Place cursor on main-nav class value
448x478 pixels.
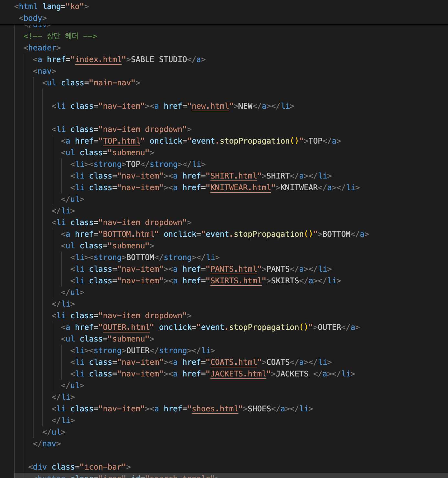pos(112,83)
